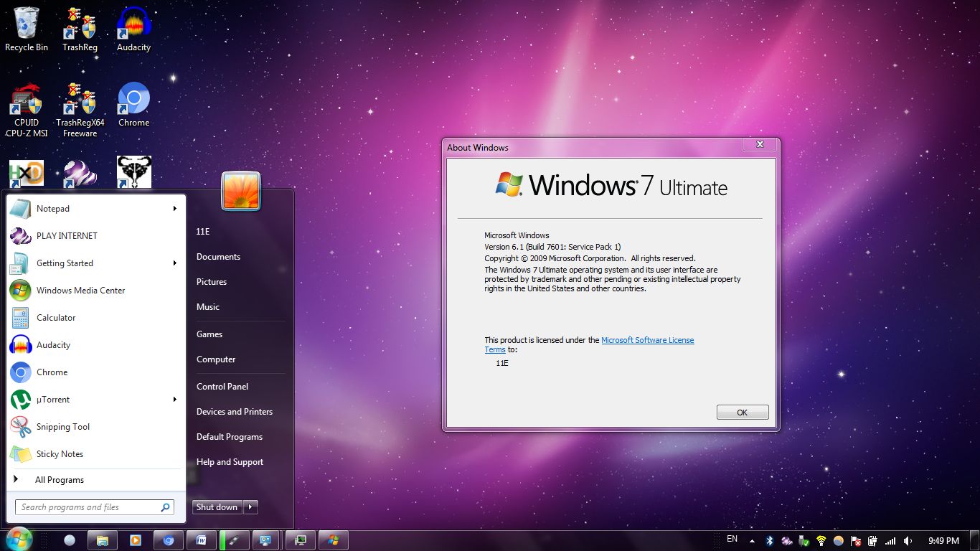Open Windows Media Center from Start menu

point(96,291)
